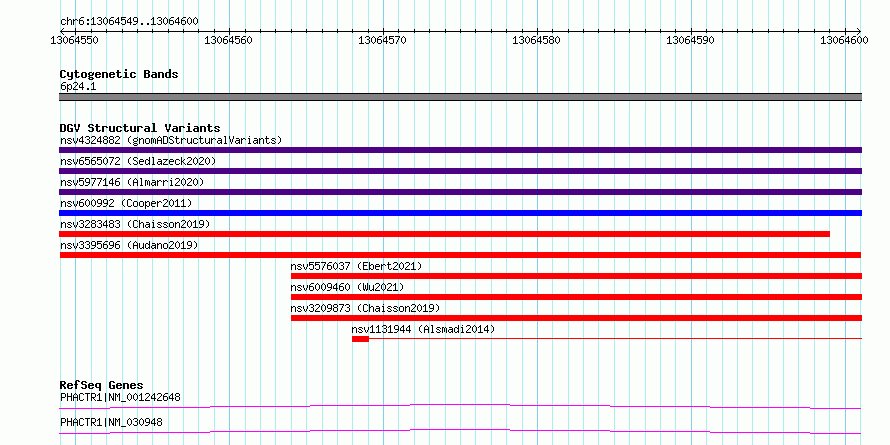Click ruler coordinate 13064580
890x445 pixels.
point(536,40)
